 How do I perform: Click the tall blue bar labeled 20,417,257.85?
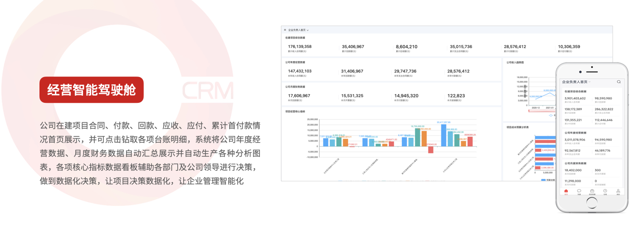tap(444, 135)
